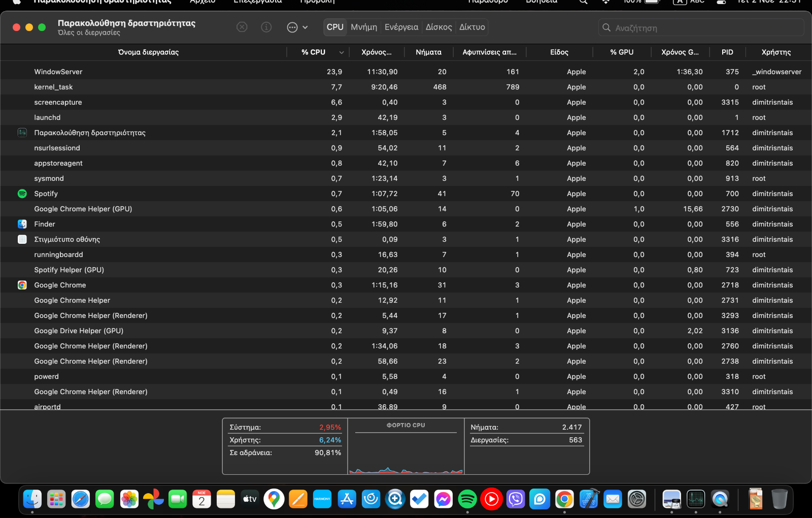
Task: Select the screencapture process row
Action: coord(406,102)
